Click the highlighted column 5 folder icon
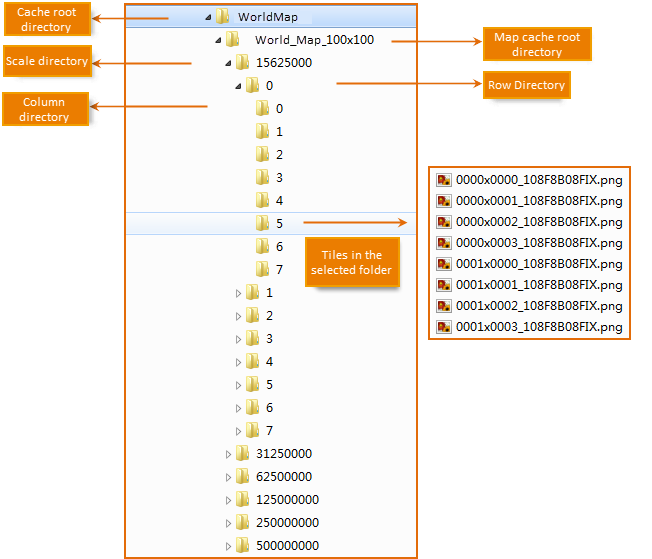This screenshot has width=652, height=559. tap(262, 223)
